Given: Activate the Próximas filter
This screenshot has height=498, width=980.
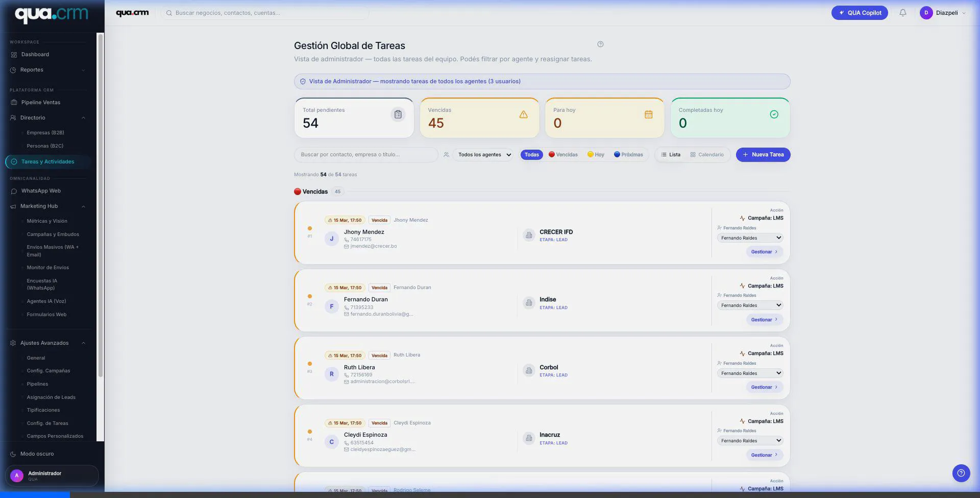Looking at the screenshot, I should (629, 154).
